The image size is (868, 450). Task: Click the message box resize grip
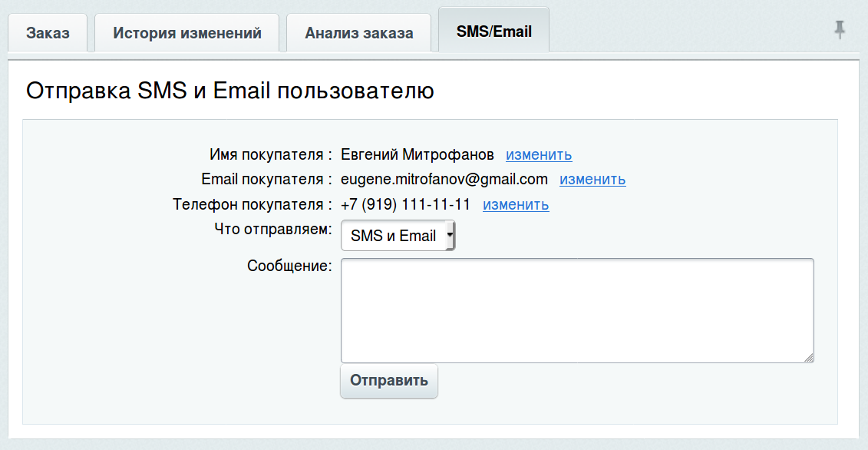[809, 357]
